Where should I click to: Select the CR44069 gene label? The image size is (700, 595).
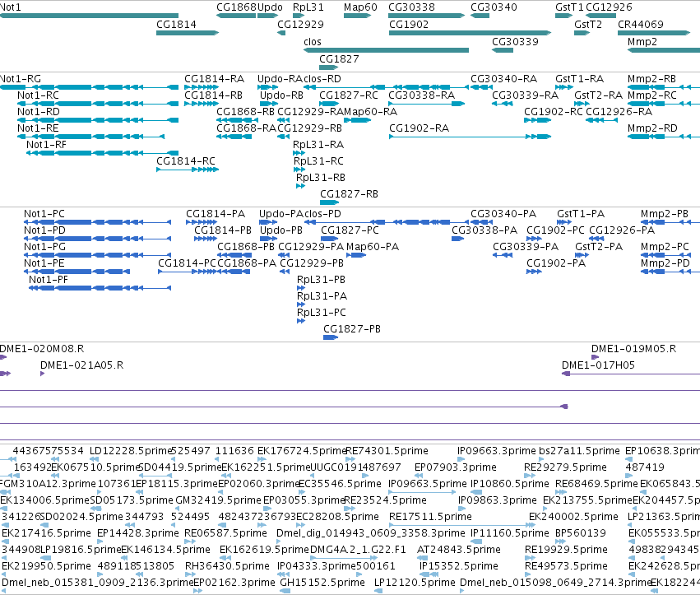click(641, 25)
